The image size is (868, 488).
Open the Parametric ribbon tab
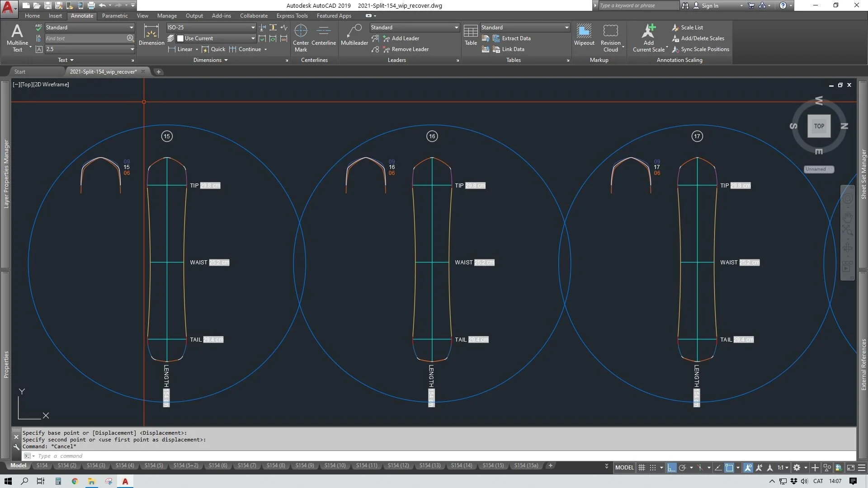point(115,16)
